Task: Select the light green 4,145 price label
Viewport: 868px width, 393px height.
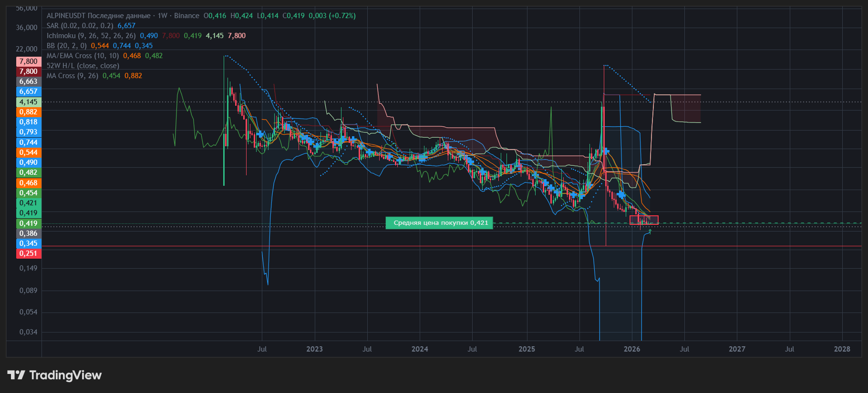Action: click(29, 102)
